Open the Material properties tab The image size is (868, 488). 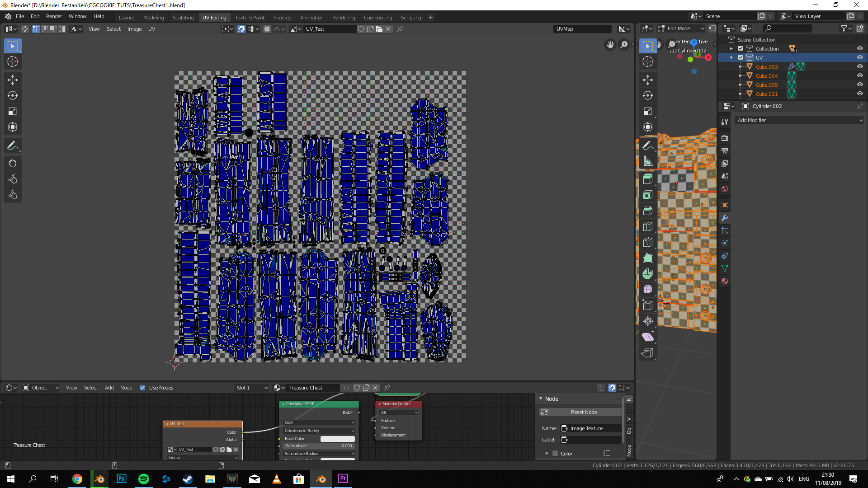click(725, 281)
